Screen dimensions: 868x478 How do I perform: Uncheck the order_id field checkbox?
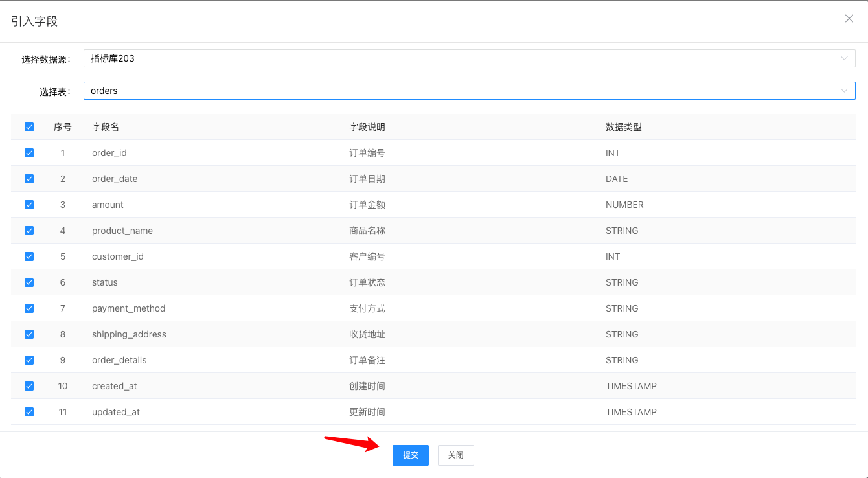[x=29, y=153]
